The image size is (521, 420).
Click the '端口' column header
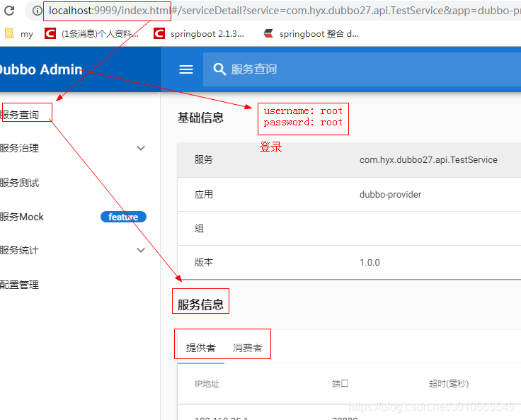340,384
